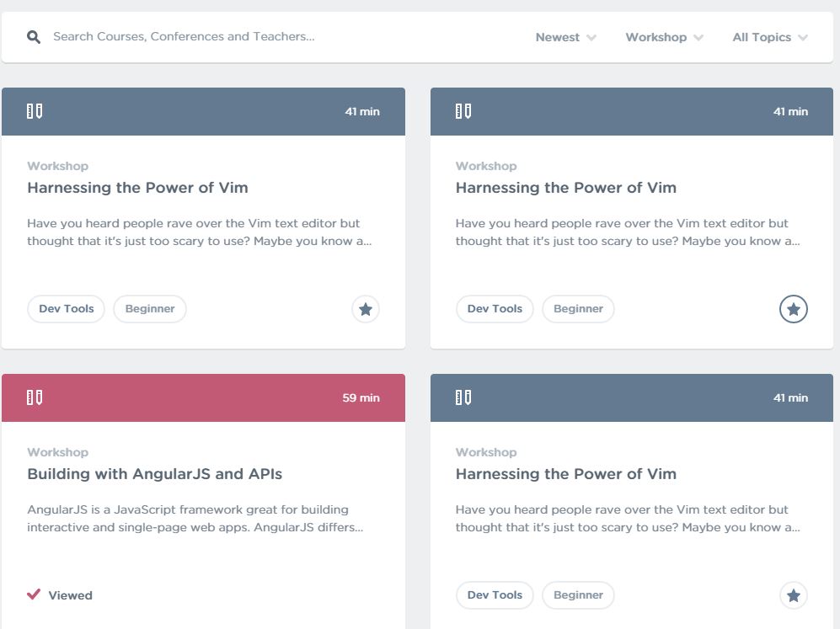Click the workshop icon on the first Vim card
Viewport: 840px width, 629px height.
[35, 111]
